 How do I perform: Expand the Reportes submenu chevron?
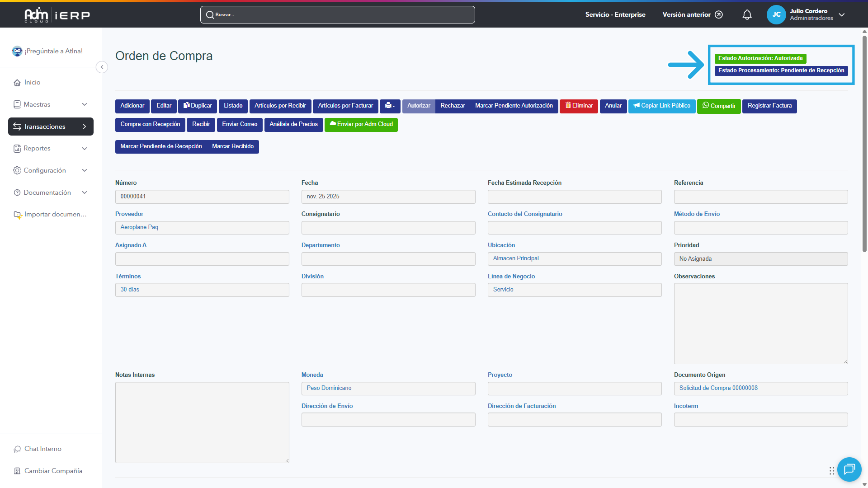[85, 149]
